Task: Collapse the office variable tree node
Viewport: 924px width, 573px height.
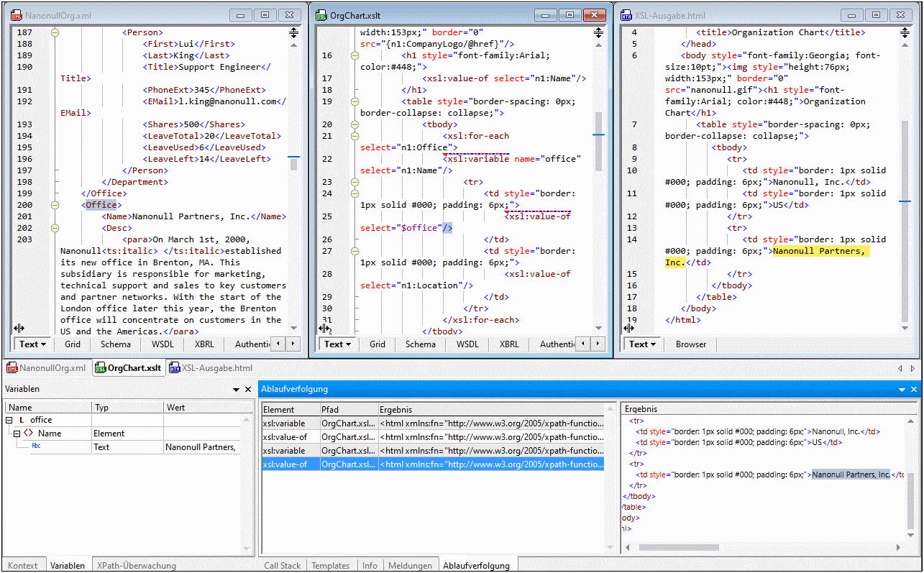Action: (9, 420)
